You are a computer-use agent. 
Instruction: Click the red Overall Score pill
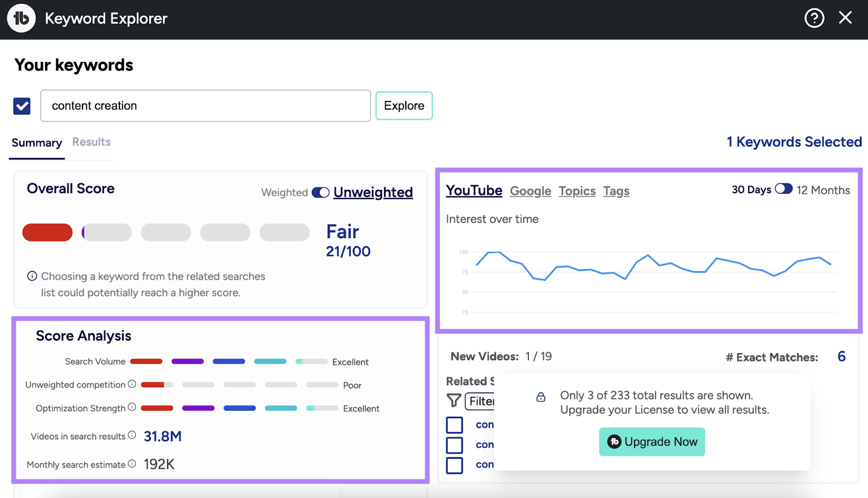click(47, 232)
